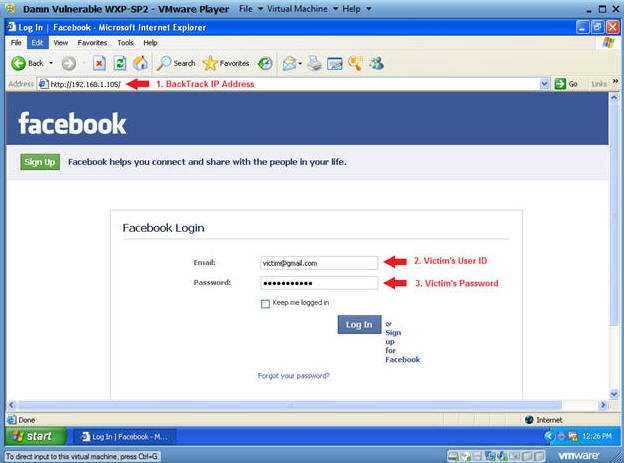The height and width of the screenshot is (463, 624).
Task: Open the Help menu in Internet Explorer
Action: pyautogui.click(x=150, y=43)
